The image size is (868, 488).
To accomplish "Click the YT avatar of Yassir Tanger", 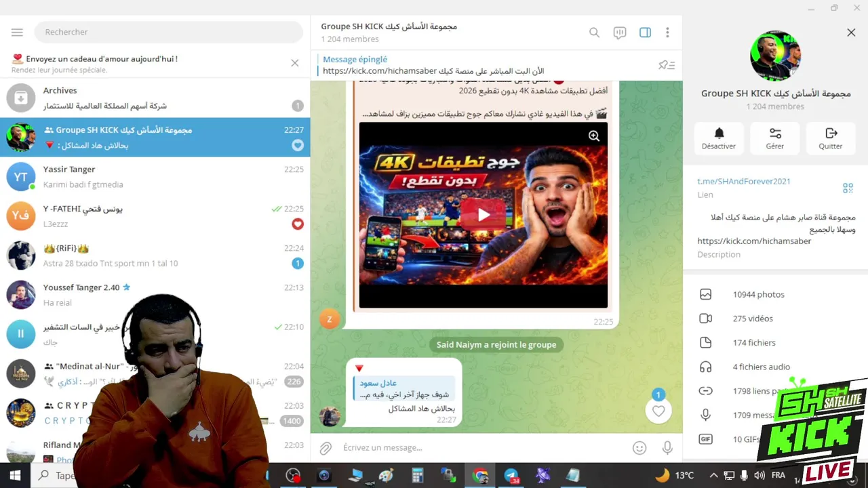I will [21, 177].
